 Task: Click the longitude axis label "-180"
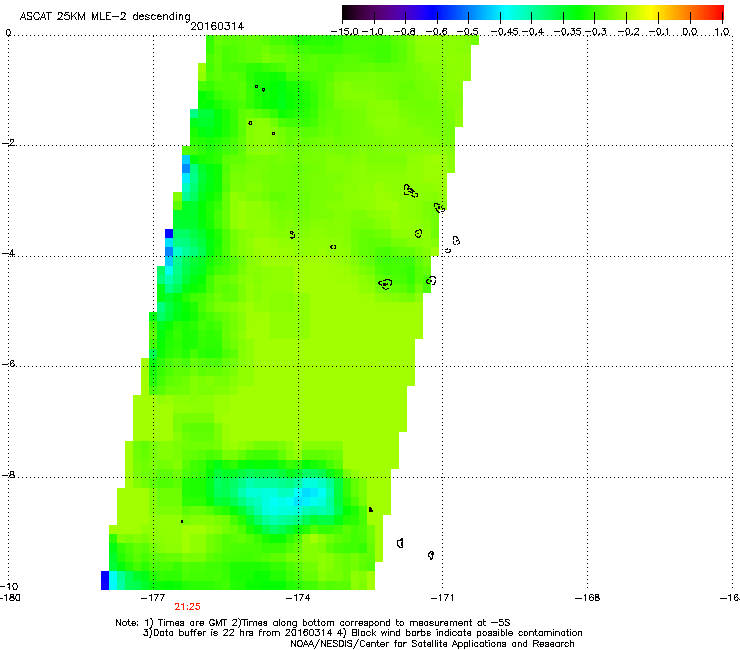(10, 598)
